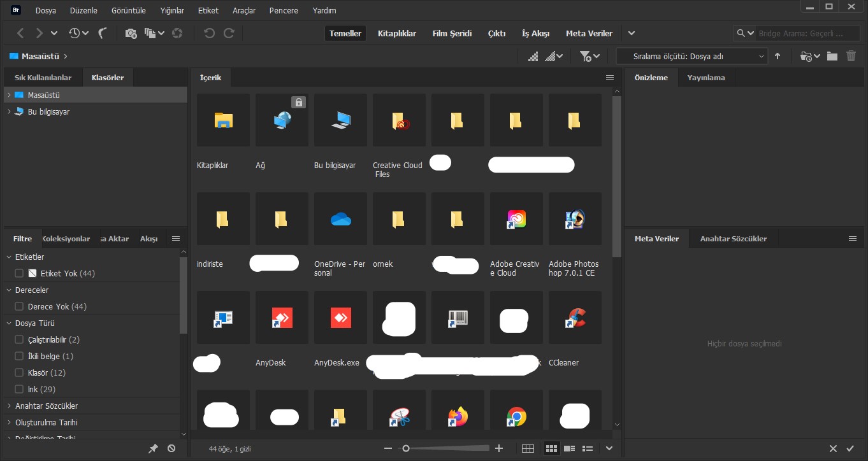
Task: Open the workspace list chevron after Meta Veriler
Action: [632, 33]
